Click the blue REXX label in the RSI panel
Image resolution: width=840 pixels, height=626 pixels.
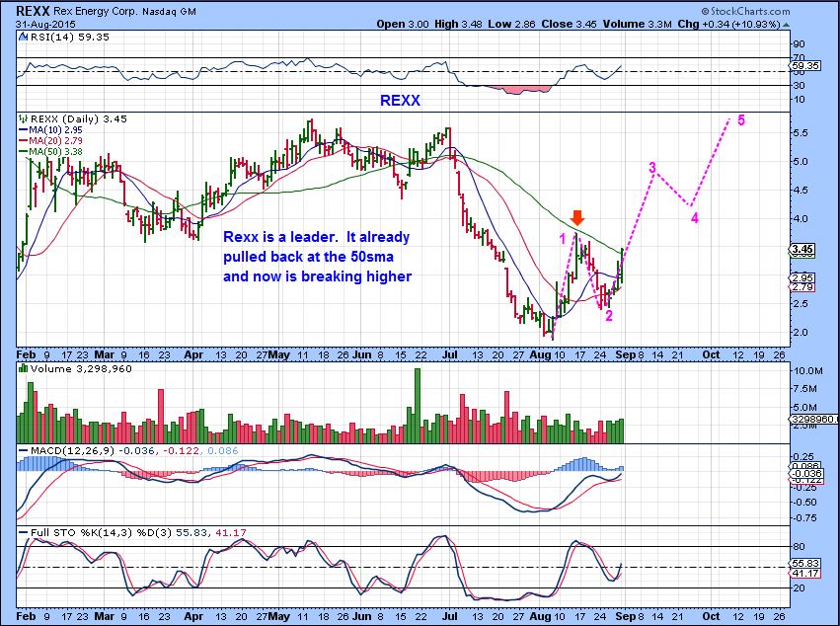click(400, 101)
